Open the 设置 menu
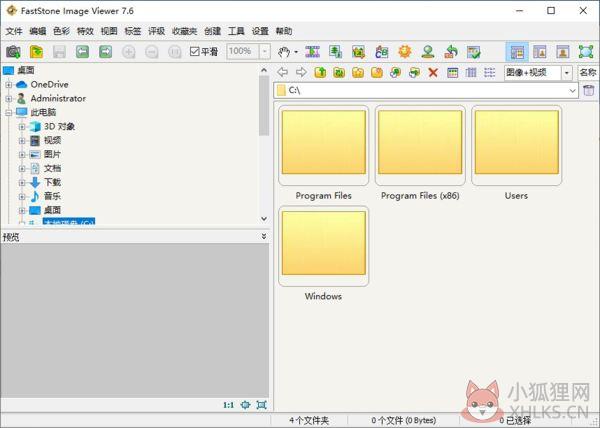The image size is (600, 428). 260,31
